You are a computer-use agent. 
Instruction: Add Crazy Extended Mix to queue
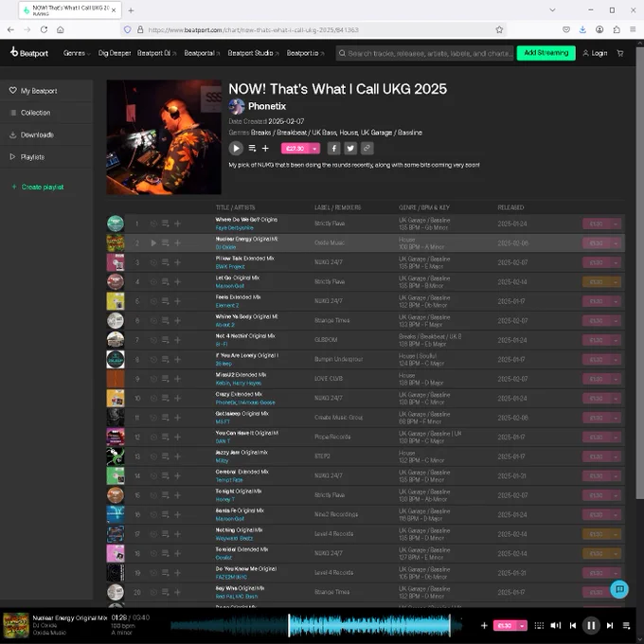tap(165, 398)
